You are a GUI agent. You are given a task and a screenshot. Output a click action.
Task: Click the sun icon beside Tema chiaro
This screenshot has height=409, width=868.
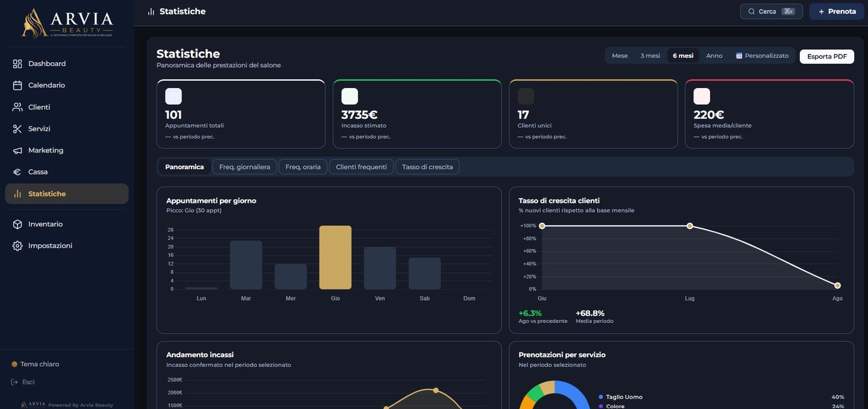pyautogui.click(x=14, y=364)
